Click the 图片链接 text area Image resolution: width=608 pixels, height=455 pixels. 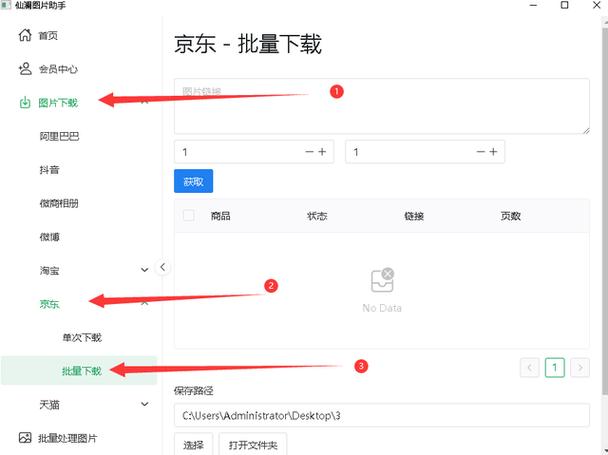[382, 106]
